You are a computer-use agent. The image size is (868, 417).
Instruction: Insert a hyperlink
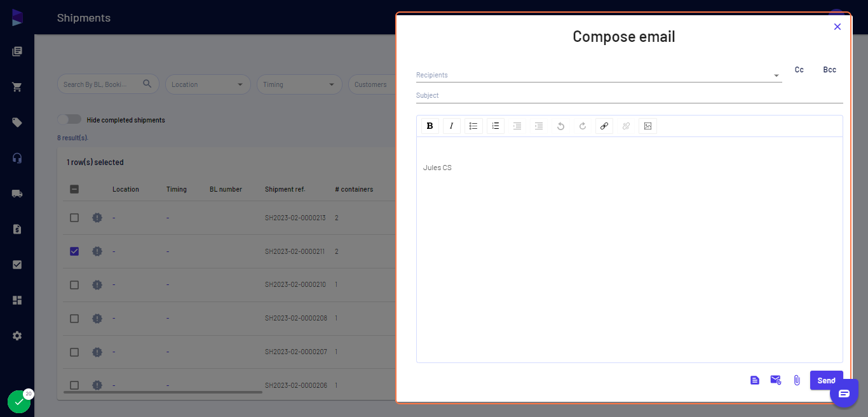click(x=604, y=126)
